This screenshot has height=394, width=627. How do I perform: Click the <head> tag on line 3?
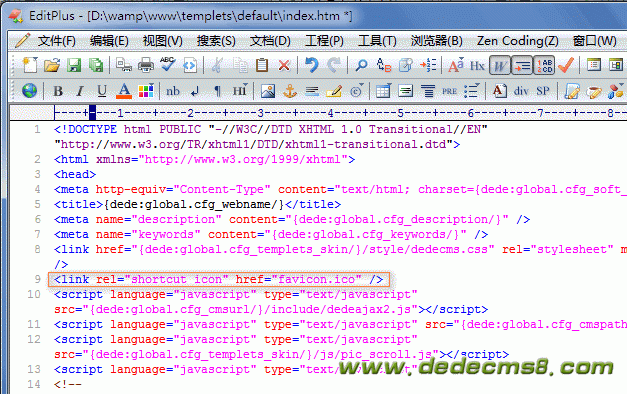(75, 174)
